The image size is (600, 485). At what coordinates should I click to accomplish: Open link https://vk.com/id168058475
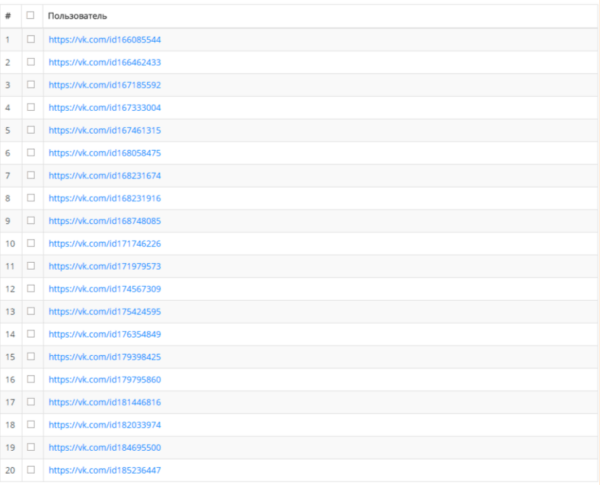click(104, 153)
